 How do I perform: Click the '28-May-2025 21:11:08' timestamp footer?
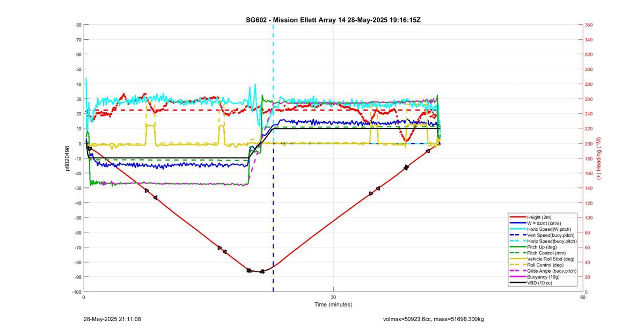coord(112,319)
